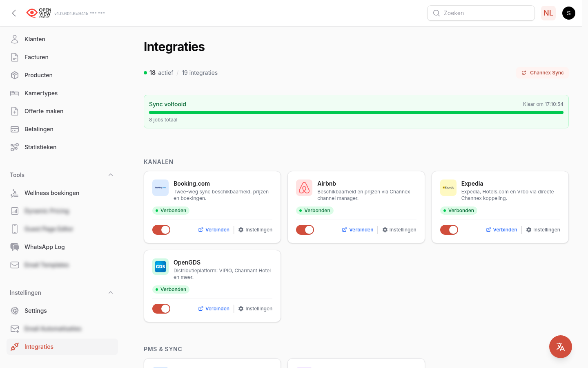Click the blurred envelope icon under WhatsApp Log
Viewport: 588px width, 368px height.
click(15, 265)
